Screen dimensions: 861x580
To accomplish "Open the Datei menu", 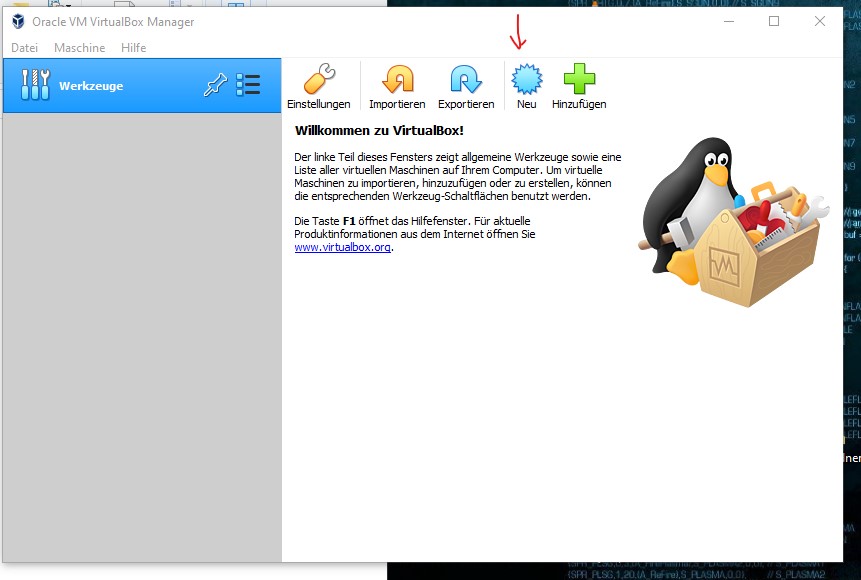I will point(24,48).
